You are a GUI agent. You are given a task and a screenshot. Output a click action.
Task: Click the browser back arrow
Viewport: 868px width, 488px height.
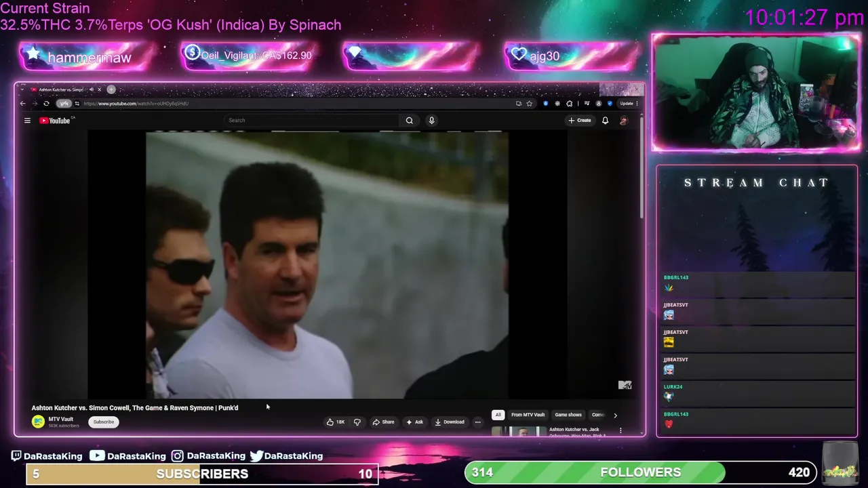(22, 104)
